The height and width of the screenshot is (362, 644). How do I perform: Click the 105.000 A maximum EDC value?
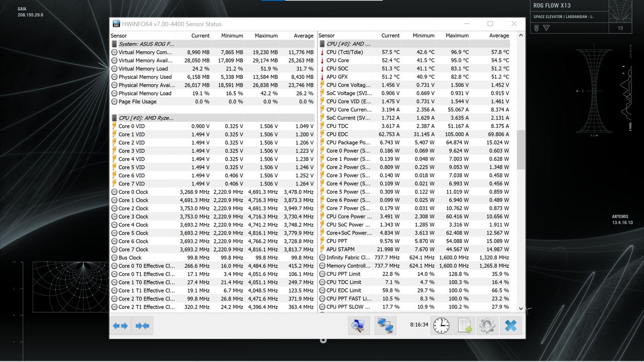pyautogui.click(x=457, y=134)
